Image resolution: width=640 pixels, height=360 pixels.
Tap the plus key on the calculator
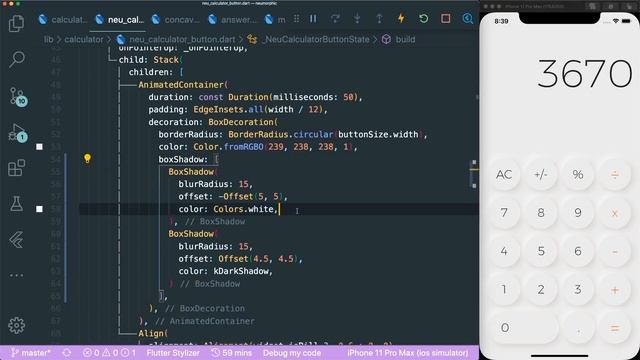(x=615, y=289)
